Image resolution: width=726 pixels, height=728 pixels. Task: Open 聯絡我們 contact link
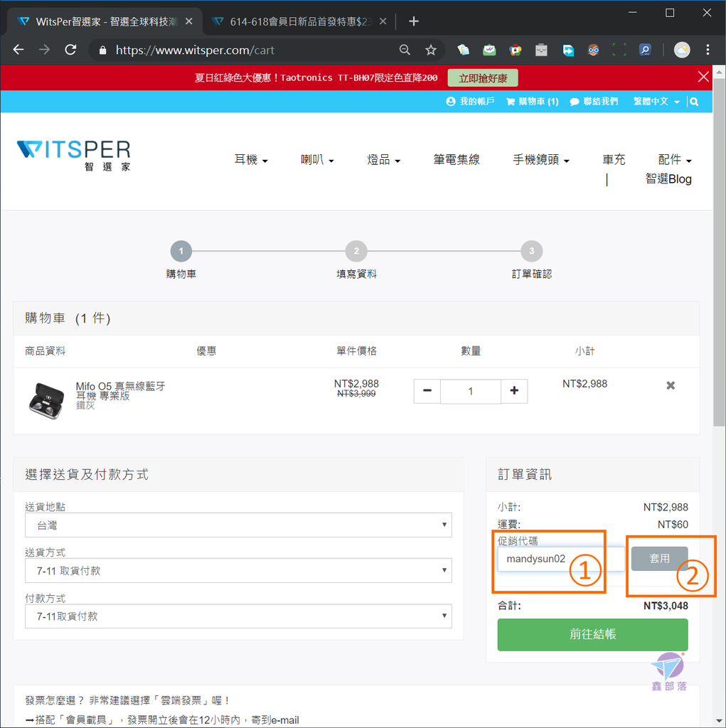tap(594, 101)
